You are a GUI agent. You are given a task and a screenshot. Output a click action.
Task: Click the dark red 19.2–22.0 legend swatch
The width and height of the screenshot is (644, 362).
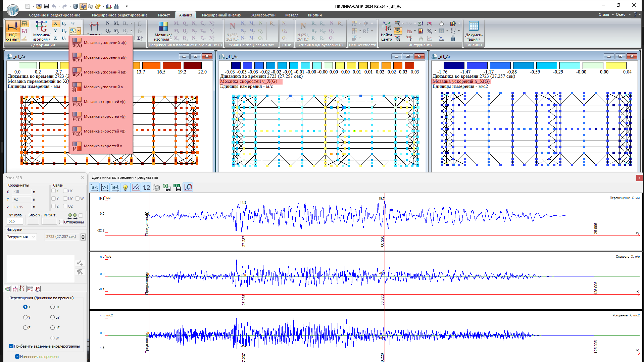coord(192,66)
